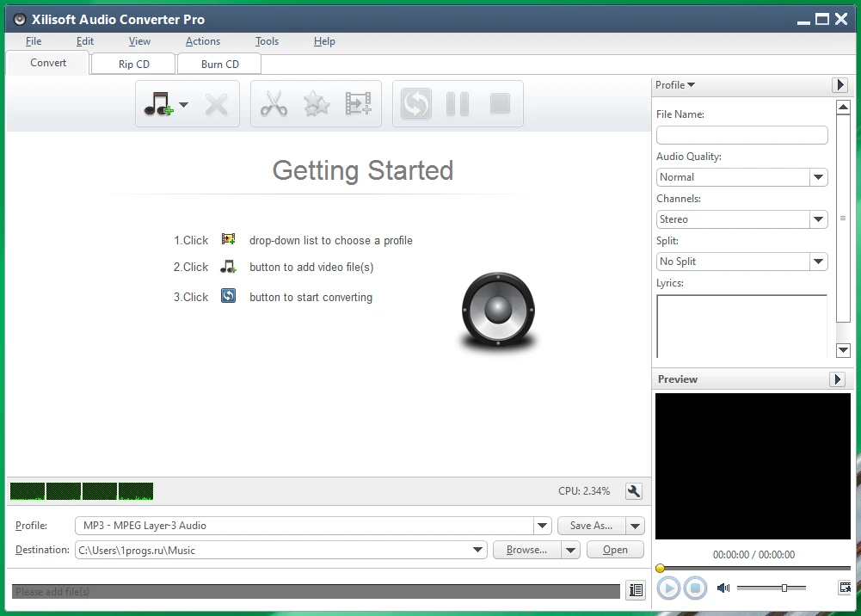
Task: Mute audio with the speaker icon
Action: [x=723, y=588]
